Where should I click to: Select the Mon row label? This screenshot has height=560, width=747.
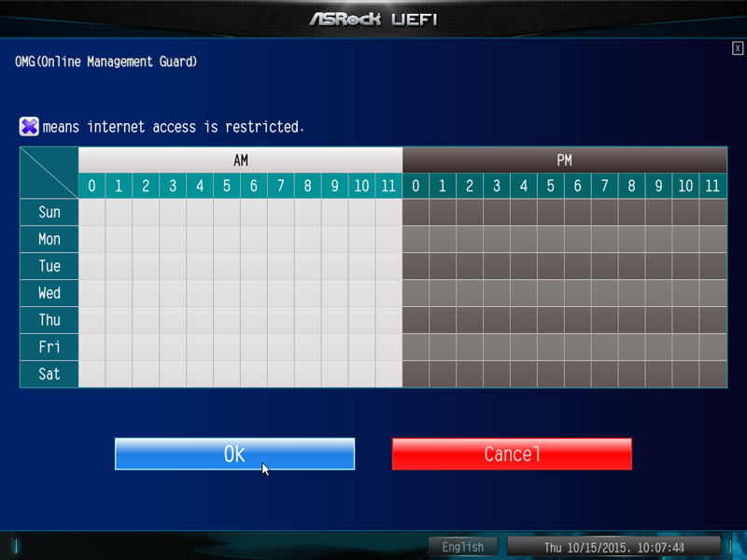coord(49,239)
